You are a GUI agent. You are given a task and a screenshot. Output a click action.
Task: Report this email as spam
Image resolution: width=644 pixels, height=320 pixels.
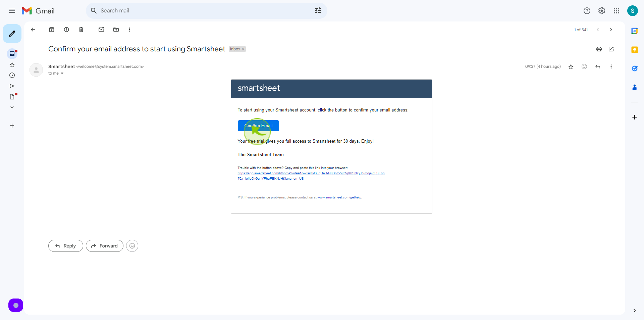66,30
